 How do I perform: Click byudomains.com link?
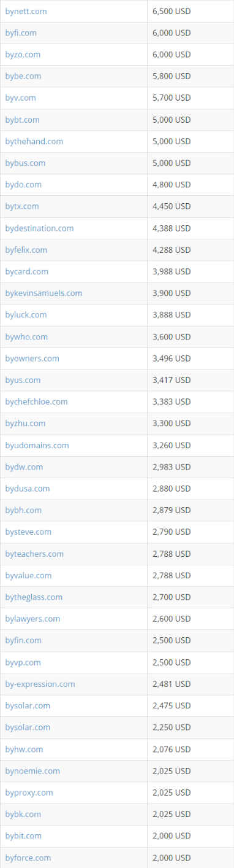coord(37,445)
